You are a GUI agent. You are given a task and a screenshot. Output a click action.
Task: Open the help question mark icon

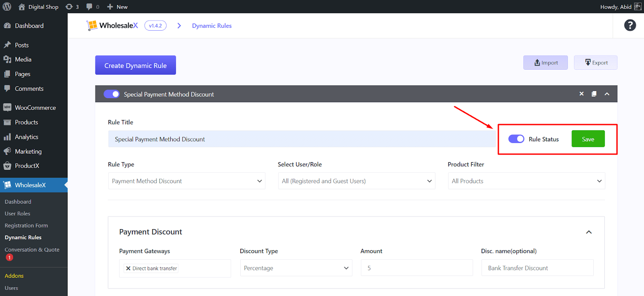click(630, 25)
